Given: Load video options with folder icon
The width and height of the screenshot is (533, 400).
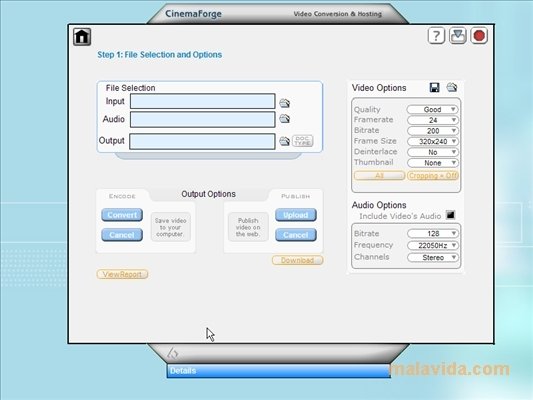Looking at the screenshot, I should 452,87.
